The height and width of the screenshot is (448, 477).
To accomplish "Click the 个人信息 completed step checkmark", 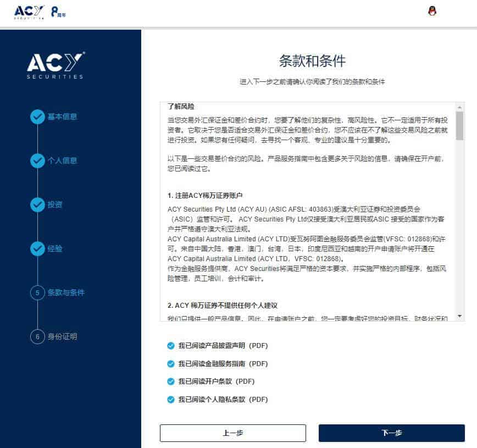I will [38, 161].
